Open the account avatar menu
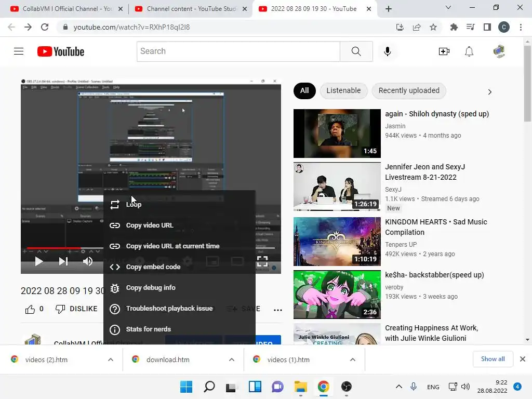The image size is (532, 399). 499,51
